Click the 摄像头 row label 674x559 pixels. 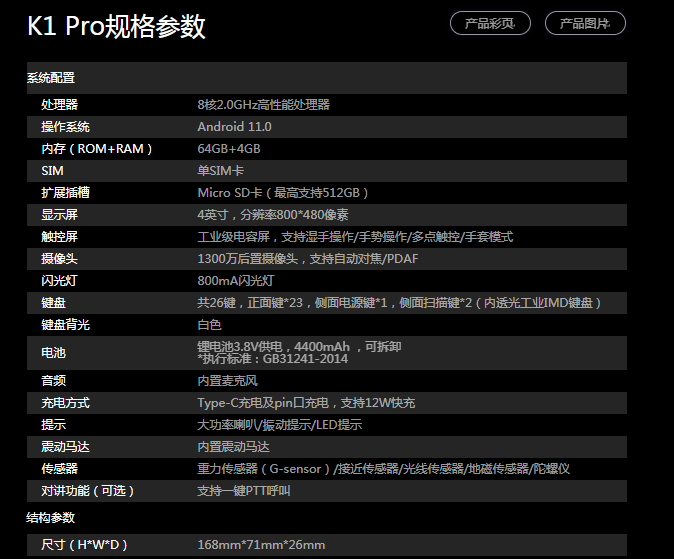[x=59, y=258]
